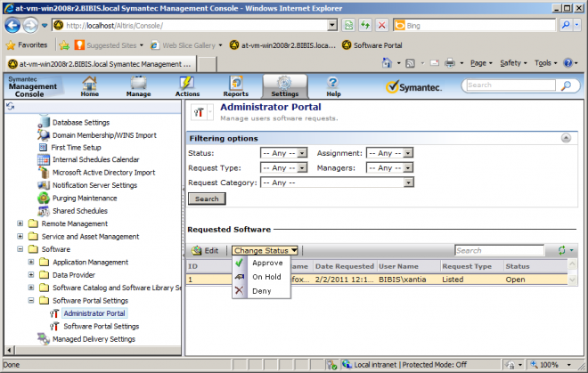The width and height of the screenshot is (588, 373).
Task: Click the Read Mail envelope icon
Action: click(x=434, y=63)
